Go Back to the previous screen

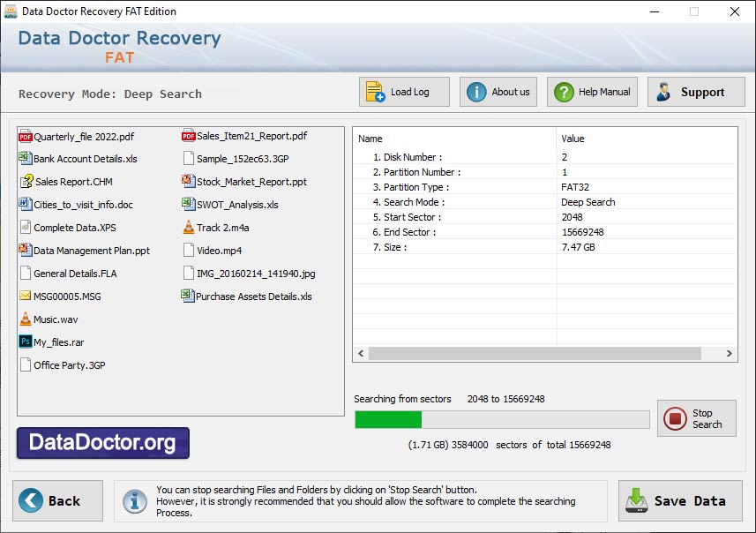click(x=56, y=500)
